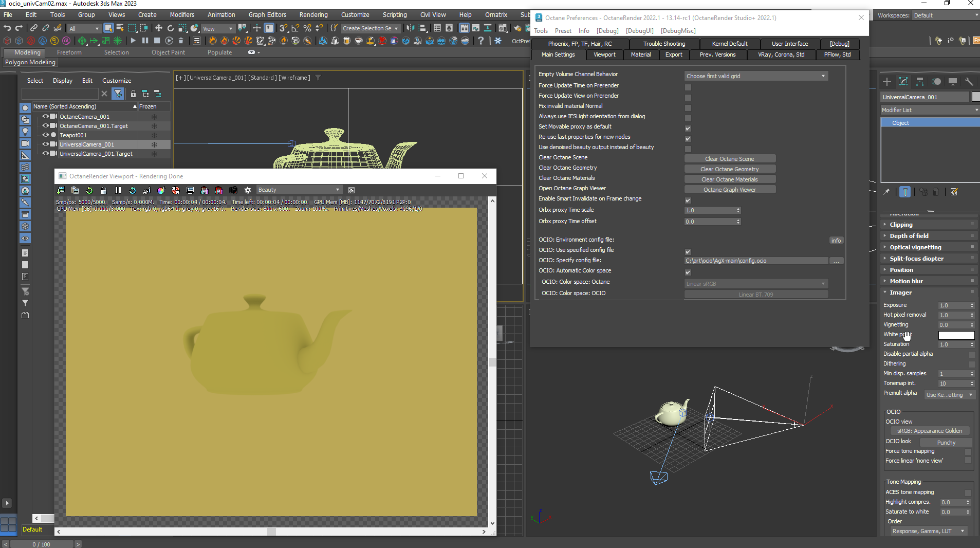The height and width of the screenshot is (548, 980).
Task: Collapse the Imager rollout
Action: pyautogui.click(x=929, y=293)
